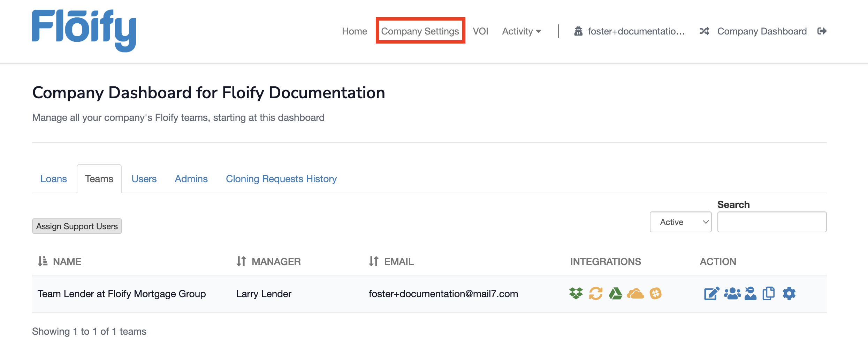Expand the Activity menu
This screenshot has width=868, height=356.
tap(521, 31)
